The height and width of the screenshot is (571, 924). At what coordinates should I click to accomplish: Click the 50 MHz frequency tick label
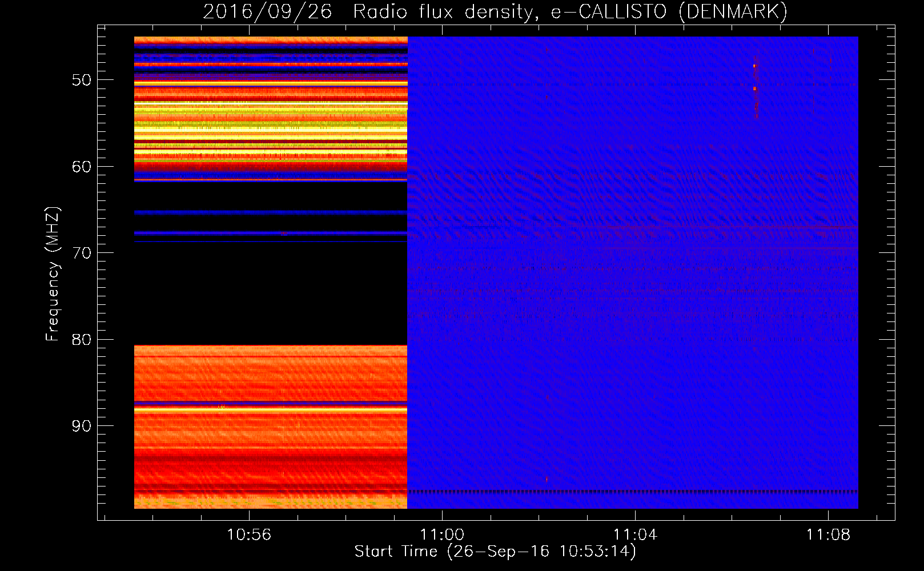pyautogui.click(x=82, y=80)
